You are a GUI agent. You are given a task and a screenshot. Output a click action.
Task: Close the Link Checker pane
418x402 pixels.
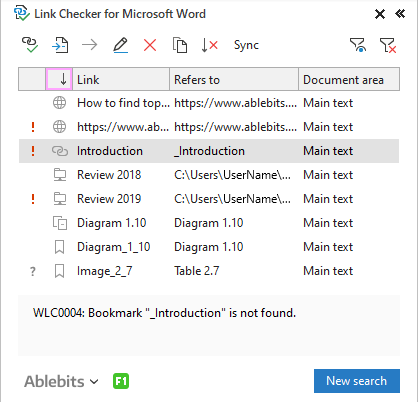point(380,14)
